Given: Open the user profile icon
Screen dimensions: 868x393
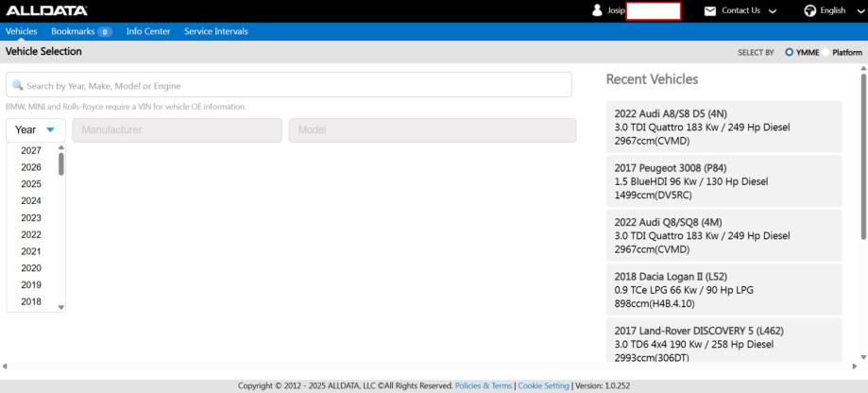Looking at the screenshot, I should tap(597, 10).
